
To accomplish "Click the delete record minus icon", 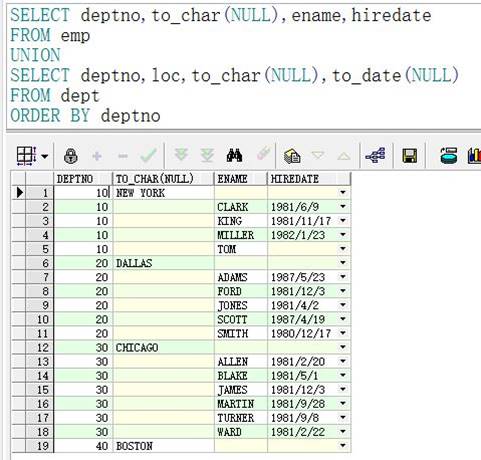I will click(x=123, y=156).
